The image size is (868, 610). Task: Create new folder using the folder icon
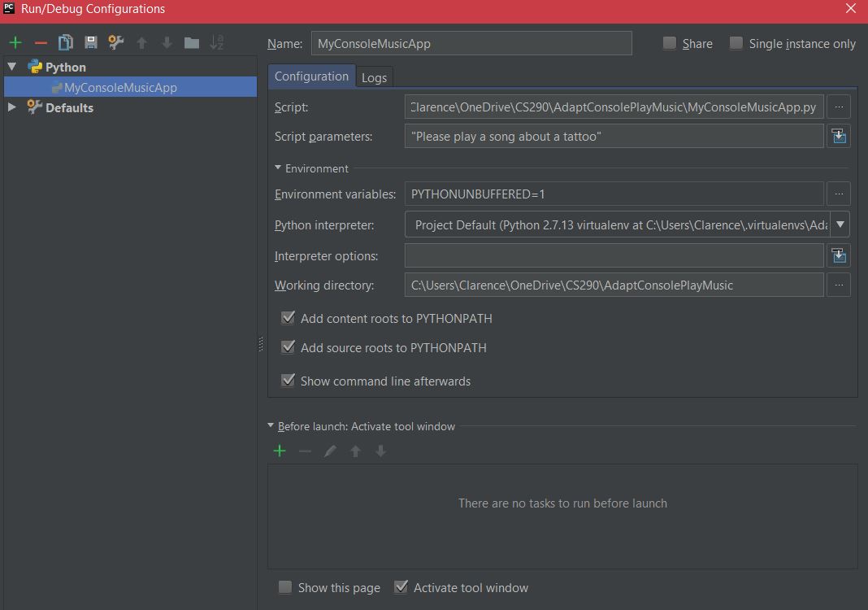click(x=192, y=43)
